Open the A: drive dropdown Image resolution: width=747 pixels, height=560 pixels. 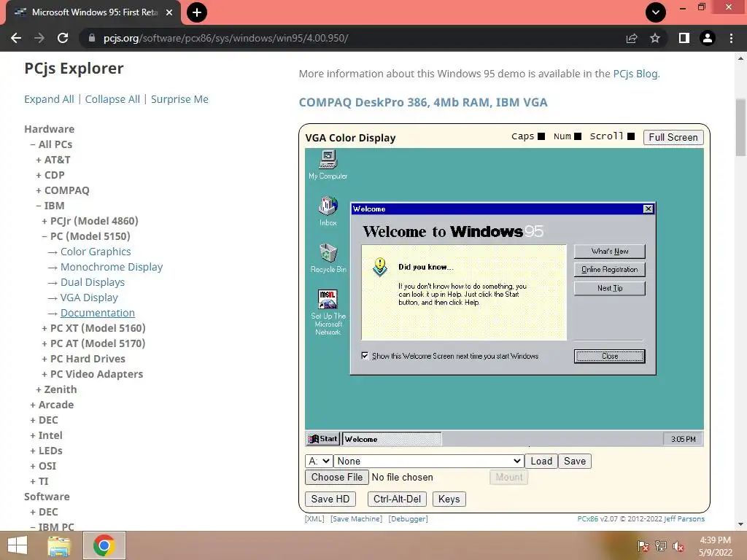click(319, 461)
